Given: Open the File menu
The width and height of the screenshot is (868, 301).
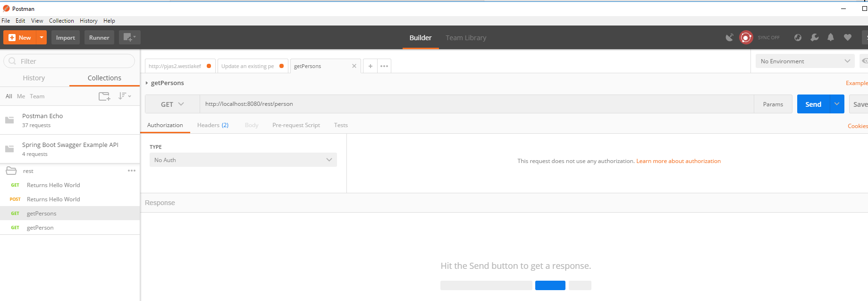Looking at the screenshot, I should (6, 21).
